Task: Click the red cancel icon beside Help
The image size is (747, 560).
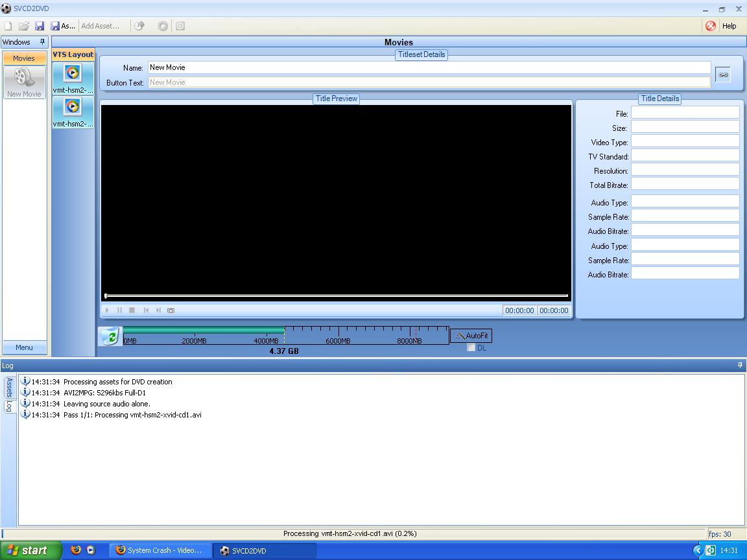Action: 710,26
